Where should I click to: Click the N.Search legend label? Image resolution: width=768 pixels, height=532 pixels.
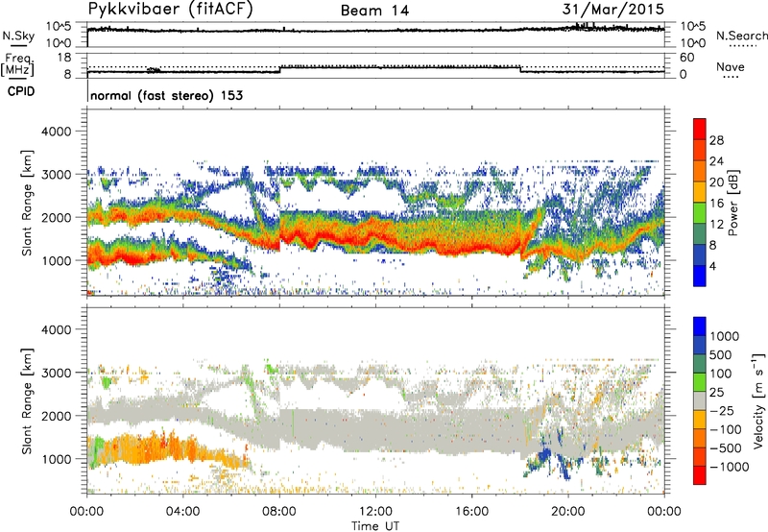pyautogui.click(x=741, y=36)
